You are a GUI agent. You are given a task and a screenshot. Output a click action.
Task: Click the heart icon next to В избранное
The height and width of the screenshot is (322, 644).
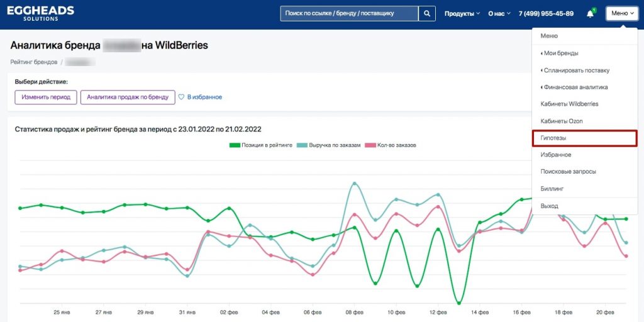(181, 97)
